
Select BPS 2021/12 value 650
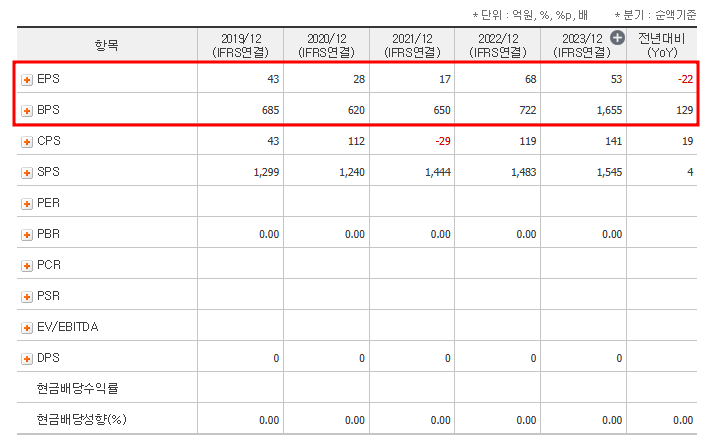[x=442, y=110]
